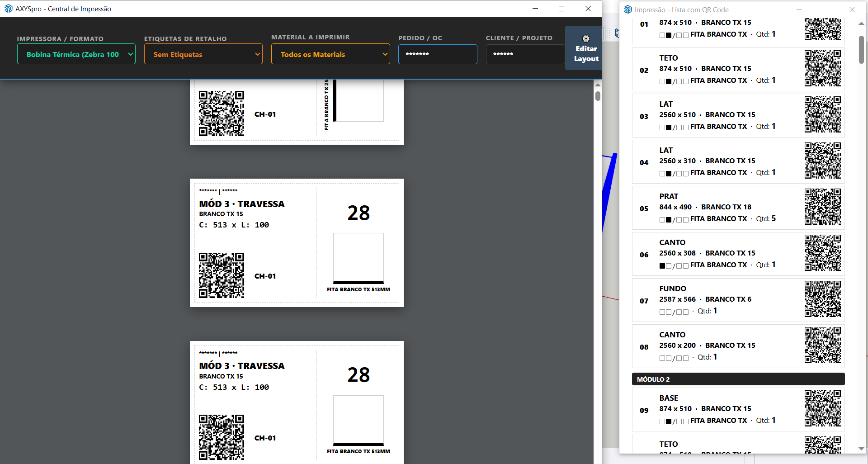Click the QR code in list row 06
This screenshot has width=868, height=464.
point(823,253)
